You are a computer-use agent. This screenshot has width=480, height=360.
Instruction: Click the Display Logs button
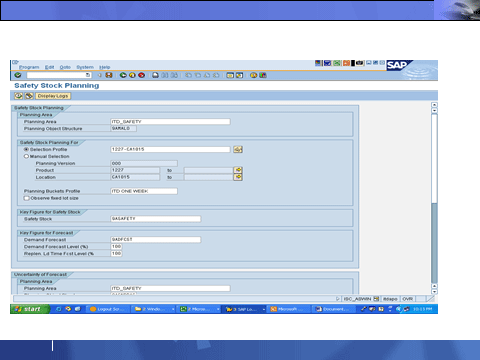tap(53, 96)
